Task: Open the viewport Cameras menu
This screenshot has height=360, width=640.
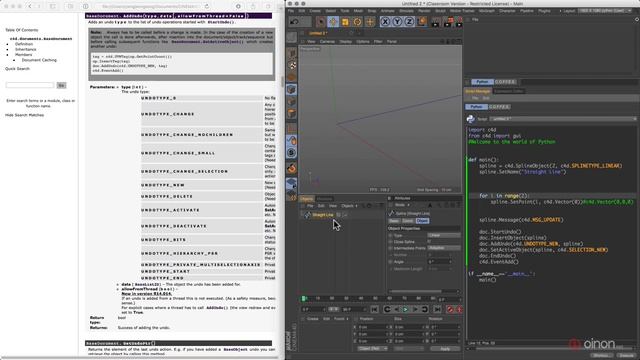Action: (327, 42)
